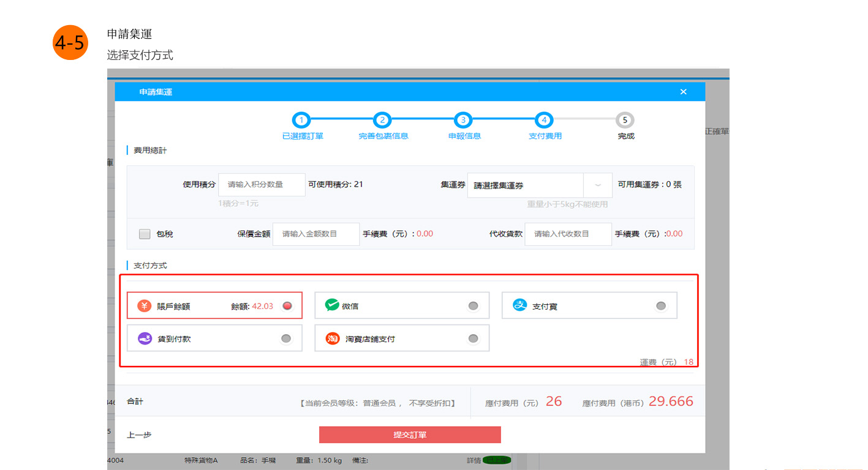This screenshot has height=470, width=868.
Task: Close the 申請集運 dialog with X
Action: pos(683,92)
